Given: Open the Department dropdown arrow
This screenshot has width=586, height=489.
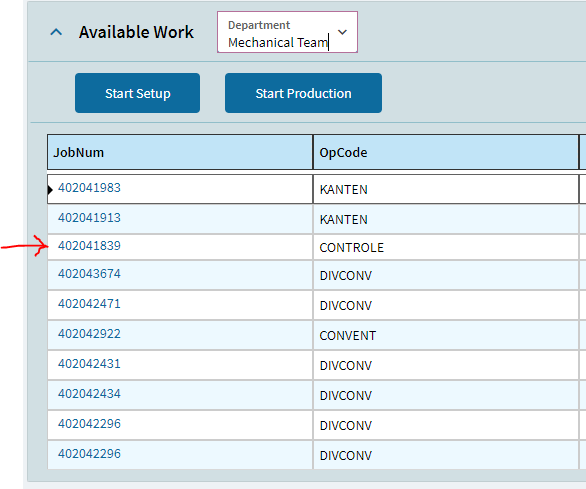Looking at the screenshot, I should (x=342, y=32).
